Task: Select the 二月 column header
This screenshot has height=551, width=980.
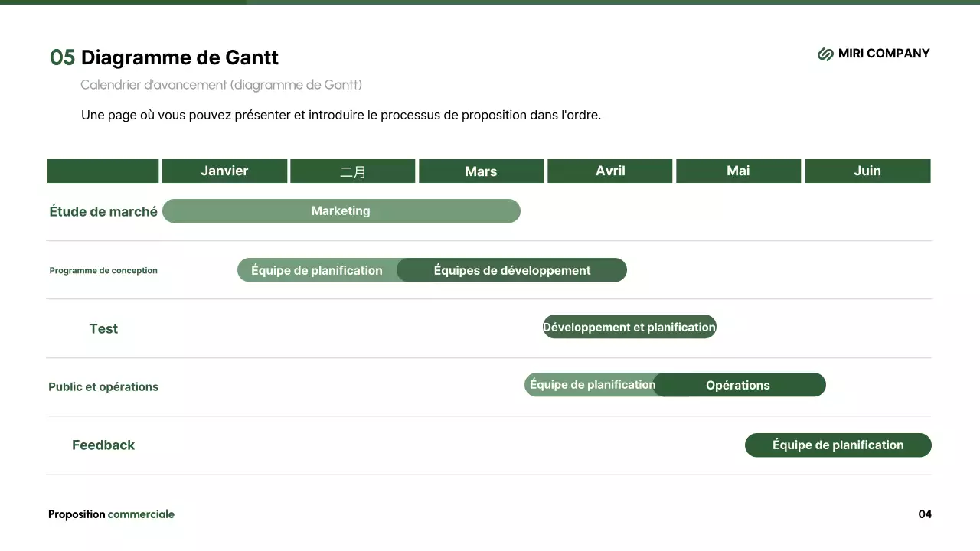Action: (x=353, y=171)
